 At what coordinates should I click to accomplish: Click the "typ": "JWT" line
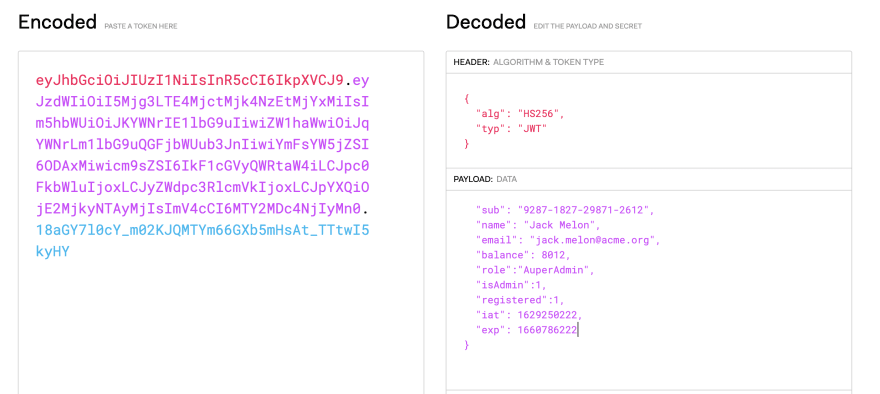[511, 129]
